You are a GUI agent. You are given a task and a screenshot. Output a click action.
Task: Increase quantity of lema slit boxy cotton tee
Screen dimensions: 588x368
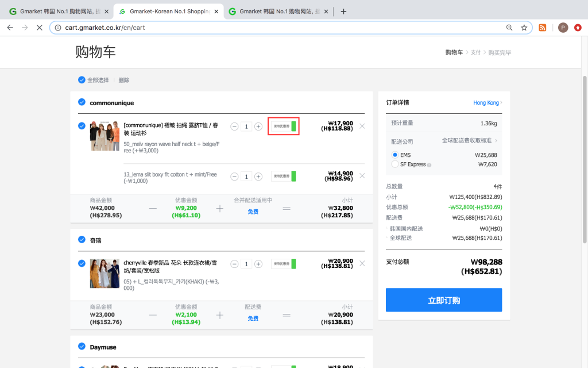click(258, 177)
